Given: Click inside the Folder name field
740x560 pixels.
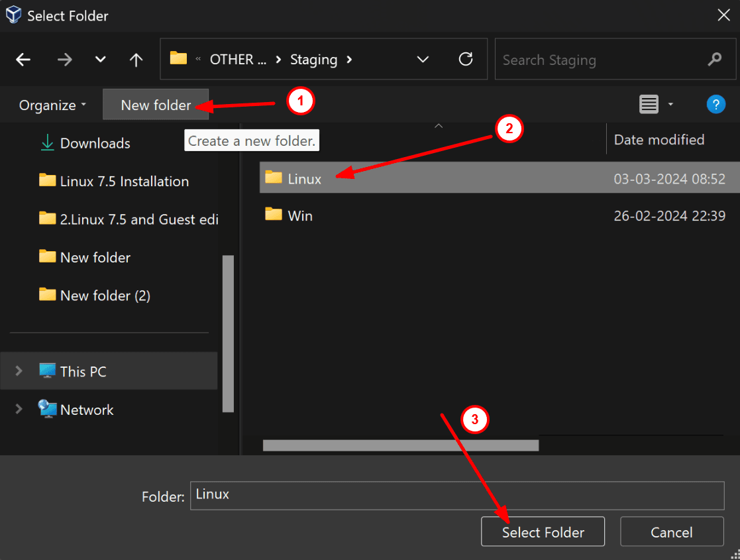Looking at the screenshot, I should [x=457, y=495].
